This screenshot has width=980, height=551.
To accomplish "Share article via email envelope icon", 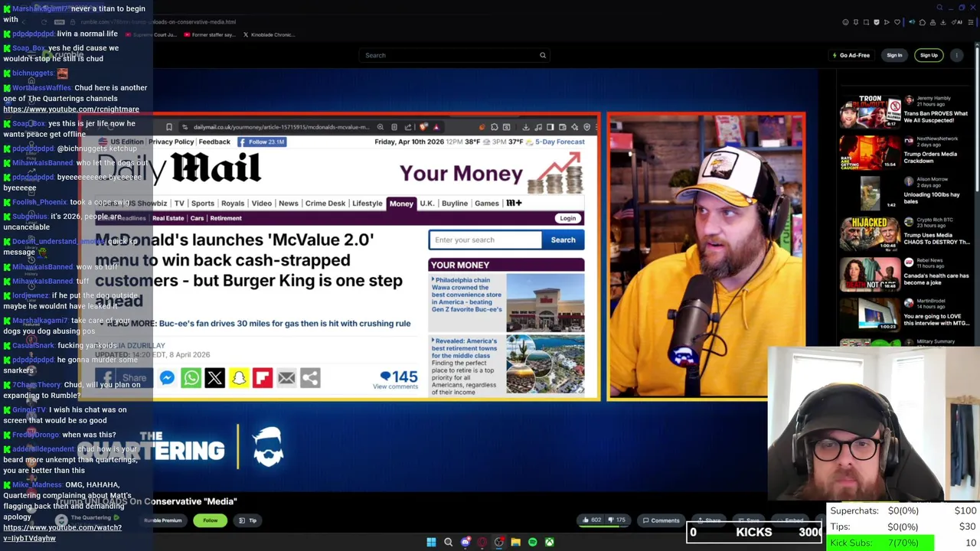I will [286, 377].
